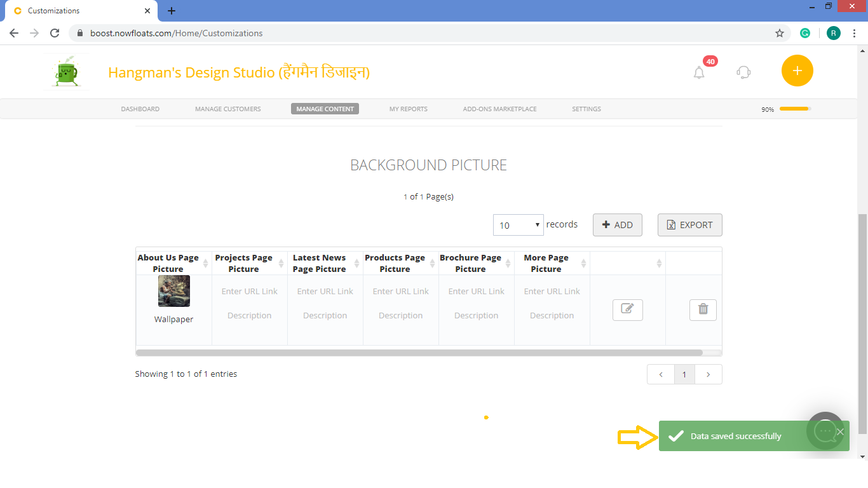Click the Wallpaper thumbnail image
868x488 pixels.
(173, 291)
